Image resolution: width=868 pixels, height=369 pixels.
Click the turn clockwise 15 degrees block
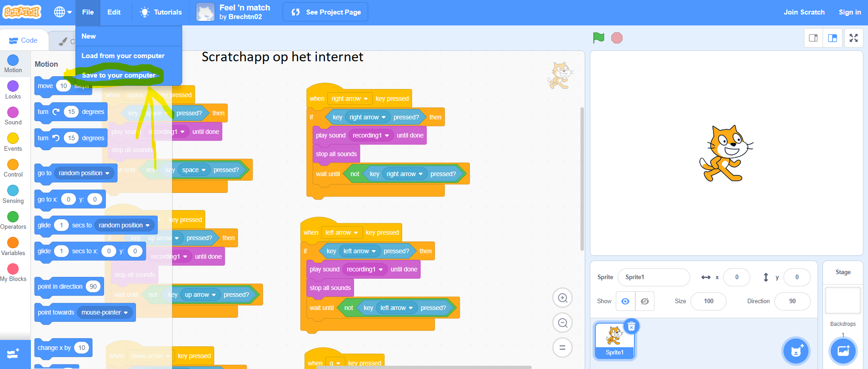click(x=71, y=112)
